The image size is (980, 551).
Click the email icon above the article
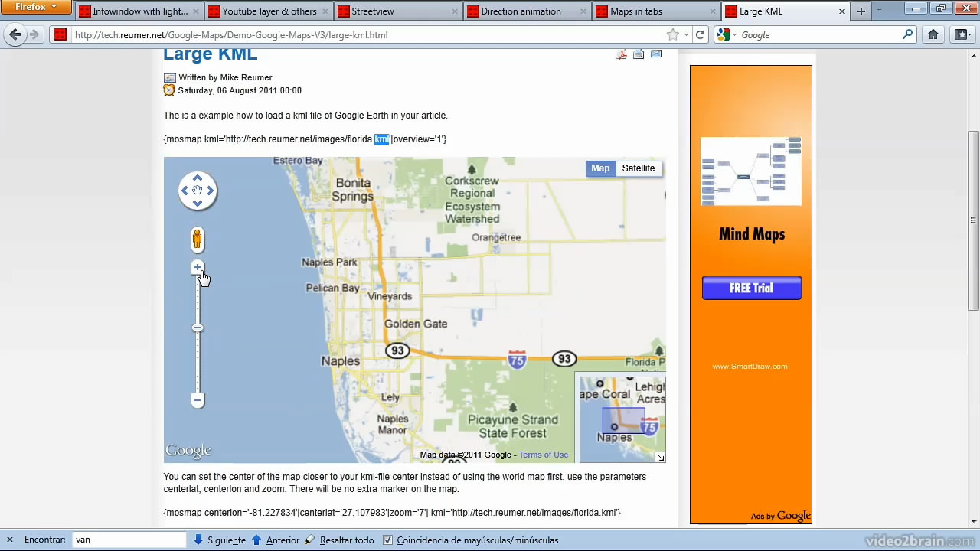pos(656,54)
